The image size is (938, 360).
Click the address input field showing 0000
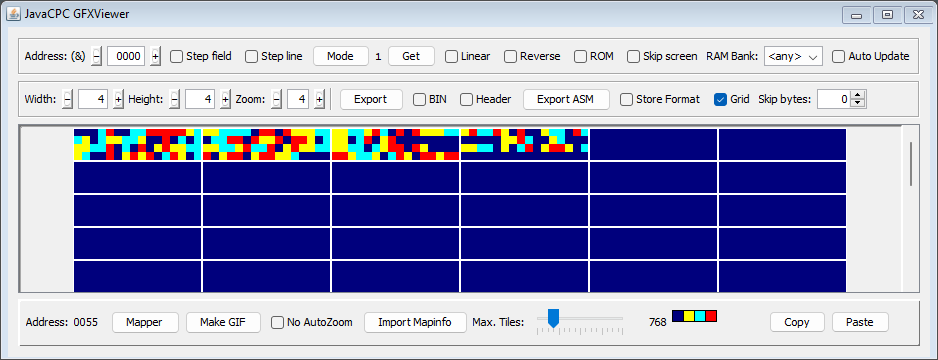click(x=126, y=56)
